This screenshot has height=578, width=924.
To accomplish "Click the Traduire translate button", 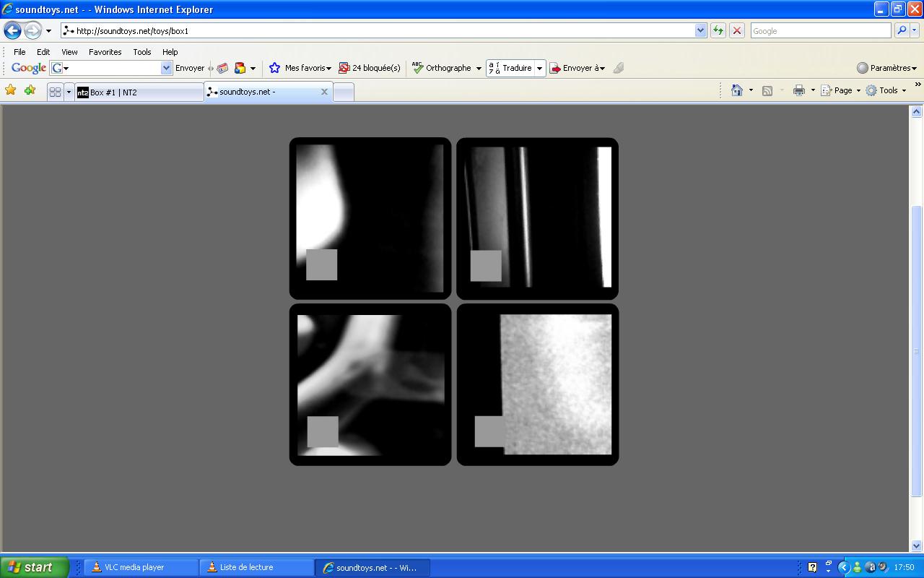I will click(510, 68).
